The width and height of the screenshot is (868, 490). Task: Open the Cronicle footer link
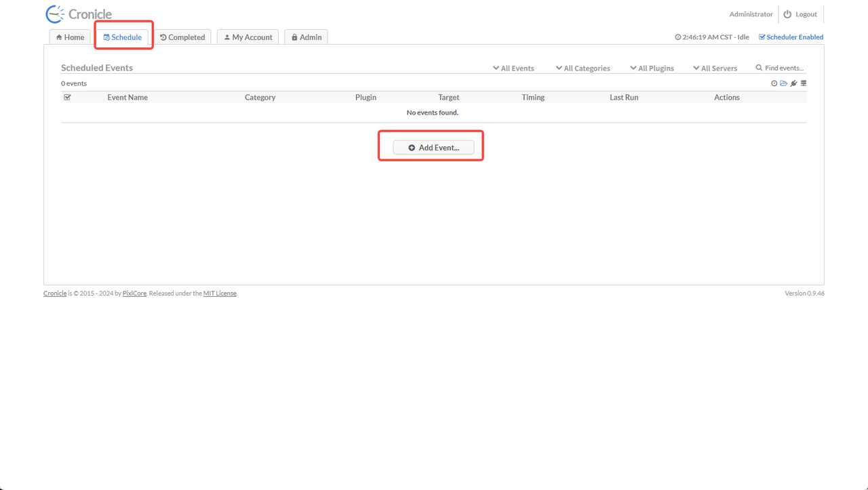(x=55, y=293)
